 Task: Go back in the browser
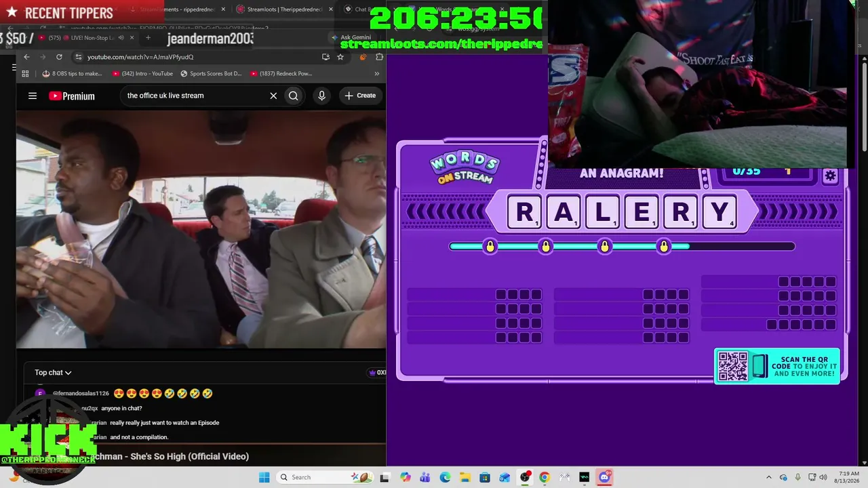[26, 57]
